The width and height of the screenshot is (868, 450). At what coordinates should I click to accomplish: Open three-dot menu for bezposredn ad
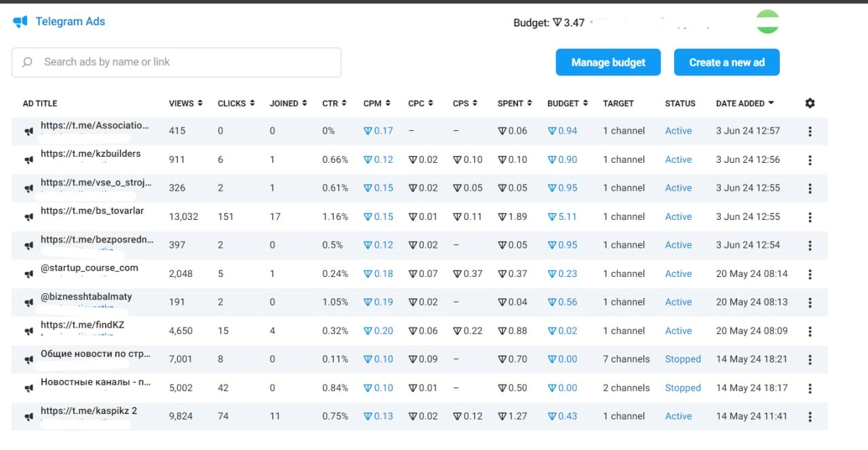point(810,245)
